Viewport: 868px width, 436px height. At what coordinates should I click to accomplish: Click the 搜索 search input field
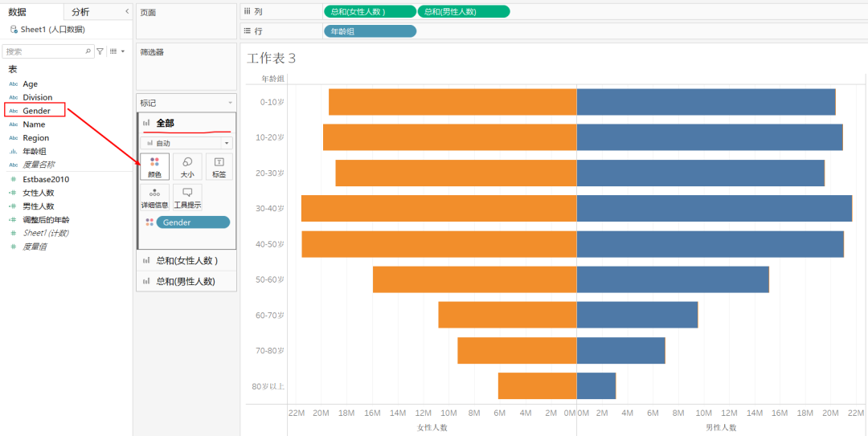click(x=44, y=51)
